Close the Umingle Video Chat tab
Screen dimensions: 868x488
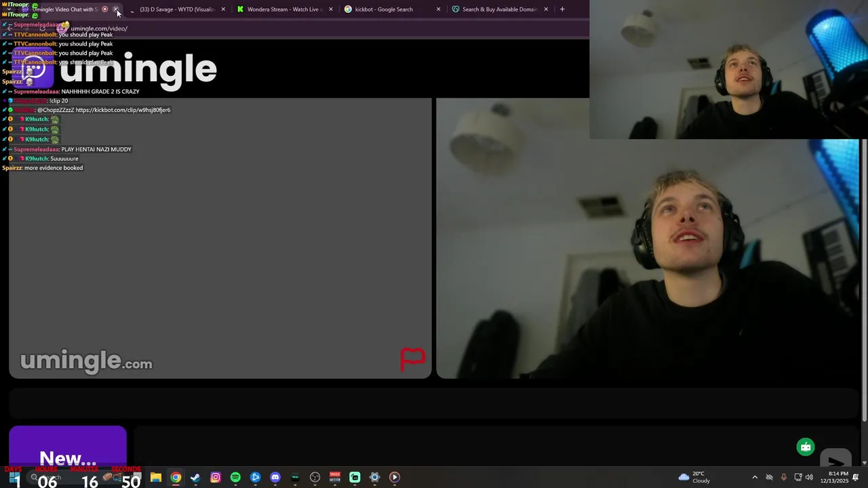pyautogui.click(x=116, y=9)
